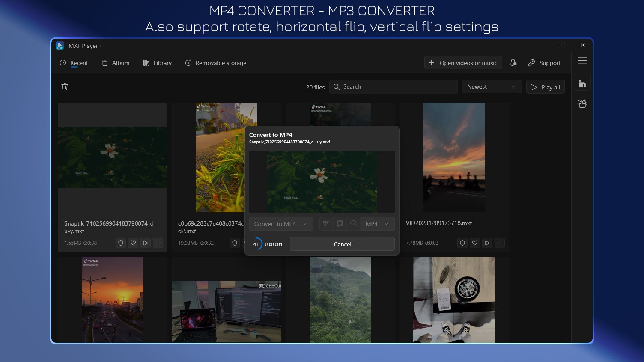
Task: Switch to the Album tab
Action: pos(116,63)
